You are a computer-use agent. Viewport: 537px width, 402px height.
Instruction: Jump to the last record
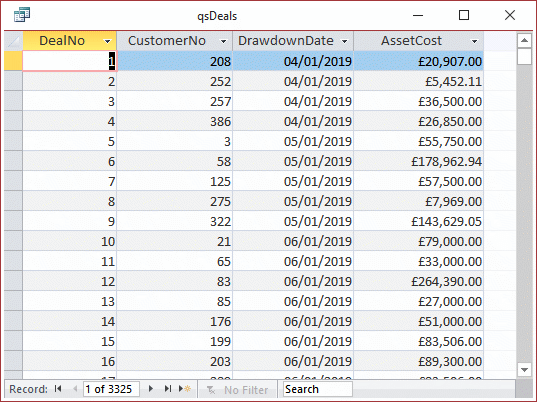pyautogui.click(x=167, y=389)
